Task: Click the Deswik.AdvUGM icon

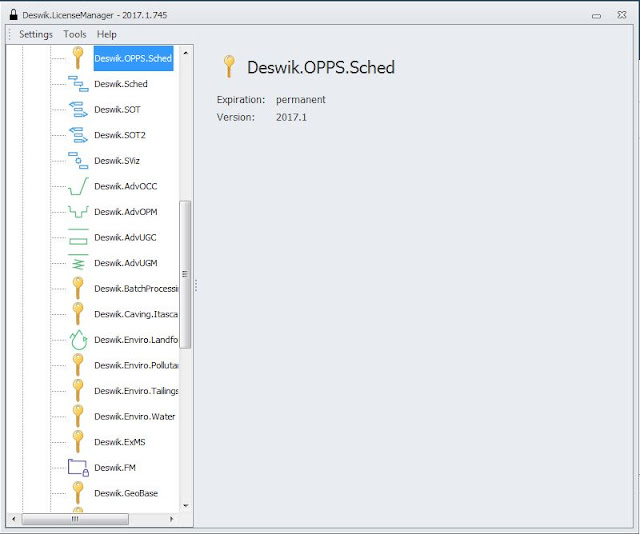Action: 78,263
